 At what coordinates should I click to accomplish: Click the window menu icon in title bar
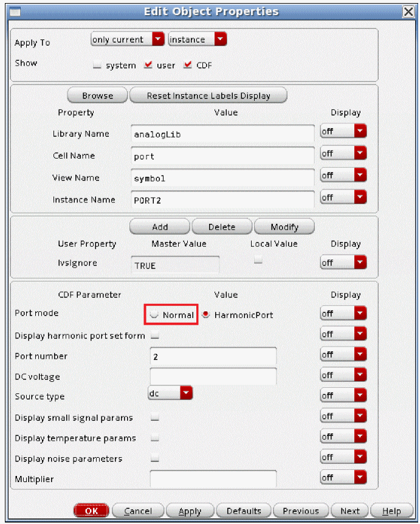click(15, 12)
